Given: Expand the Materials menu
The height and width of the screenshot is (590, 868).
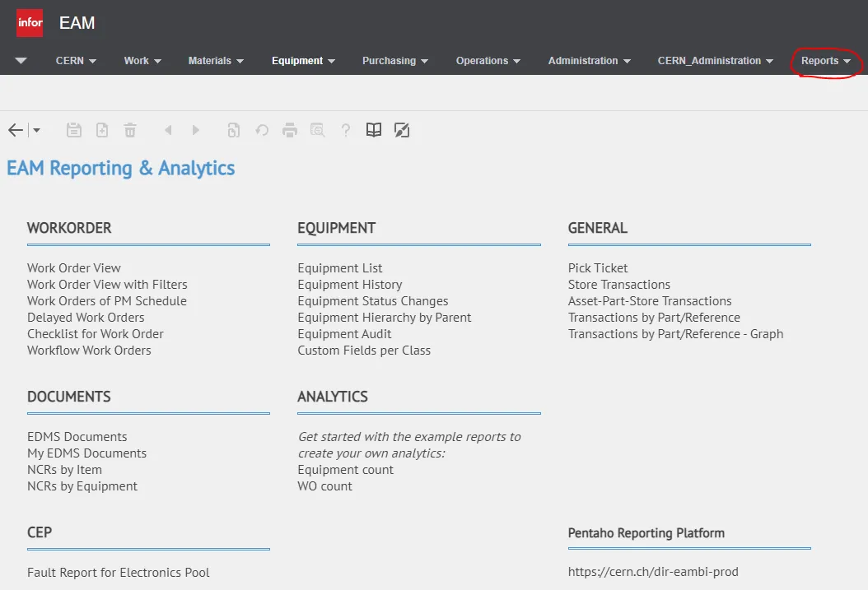Looking at the screenshot, I should coord(216,61).
